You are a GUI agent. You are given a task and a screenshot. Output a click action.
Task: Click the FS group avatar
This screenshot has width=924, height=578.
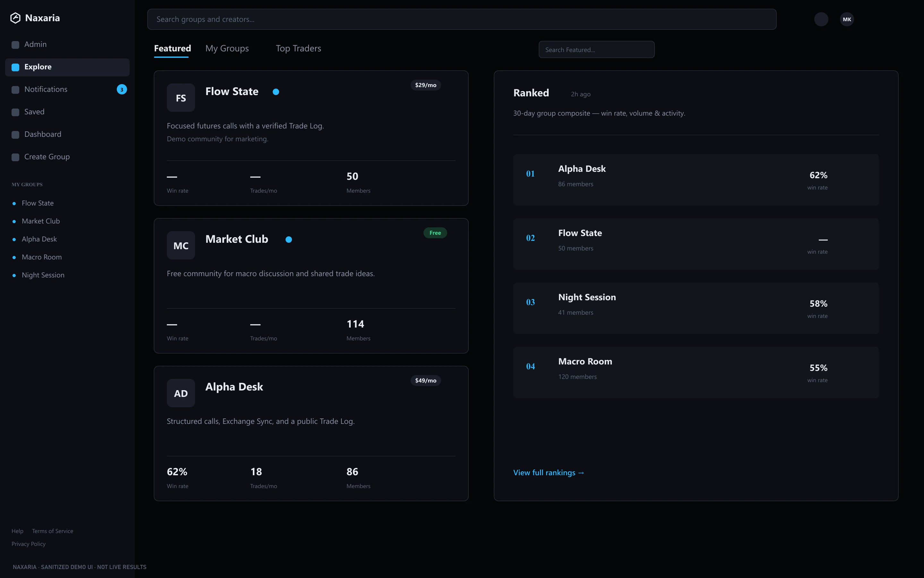tap(181, 98)
